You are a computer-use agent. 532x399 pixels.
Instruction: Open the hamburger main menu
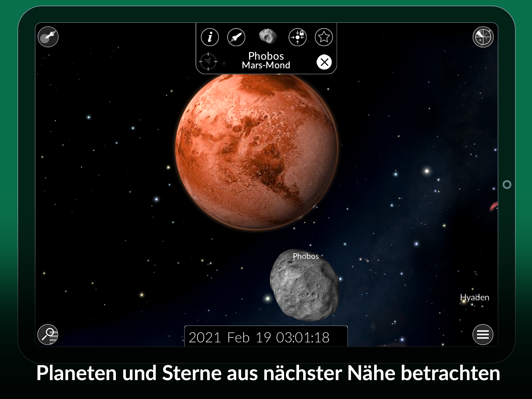click(483, 335)
